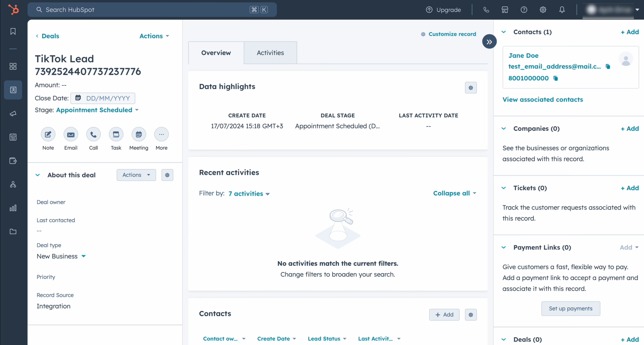
Task: Go back to Deals list
Action: (47, 36)
